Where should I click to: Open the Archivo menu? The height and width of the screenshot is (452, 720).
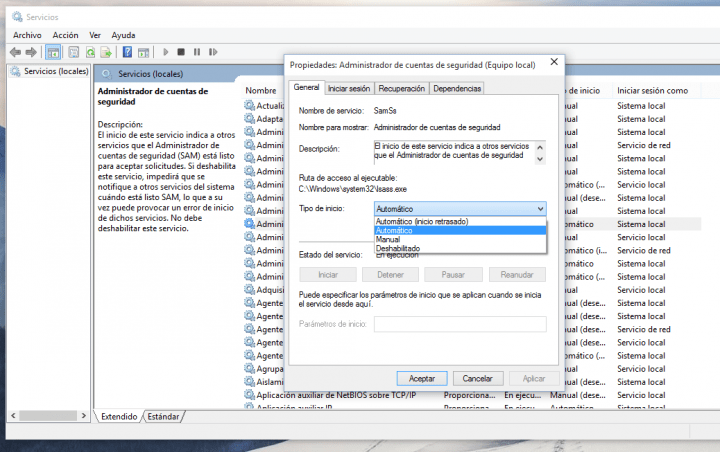click(27, 35)
